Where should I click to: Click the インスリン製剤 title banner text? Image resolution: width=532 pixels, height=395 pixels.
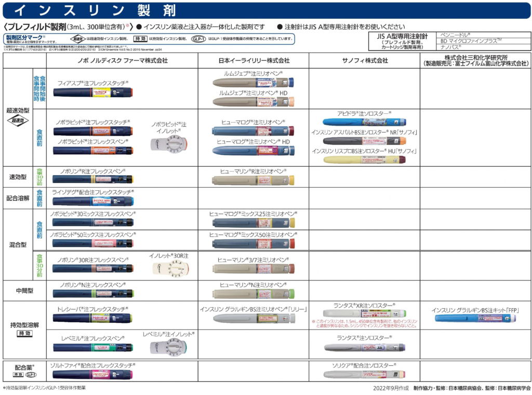(95, 10)
